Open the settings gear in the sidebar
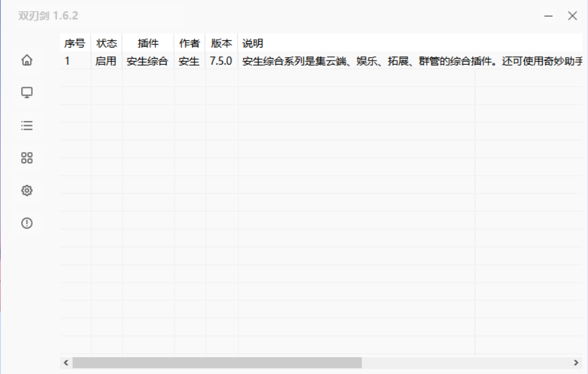 click(x=26, y=191)
